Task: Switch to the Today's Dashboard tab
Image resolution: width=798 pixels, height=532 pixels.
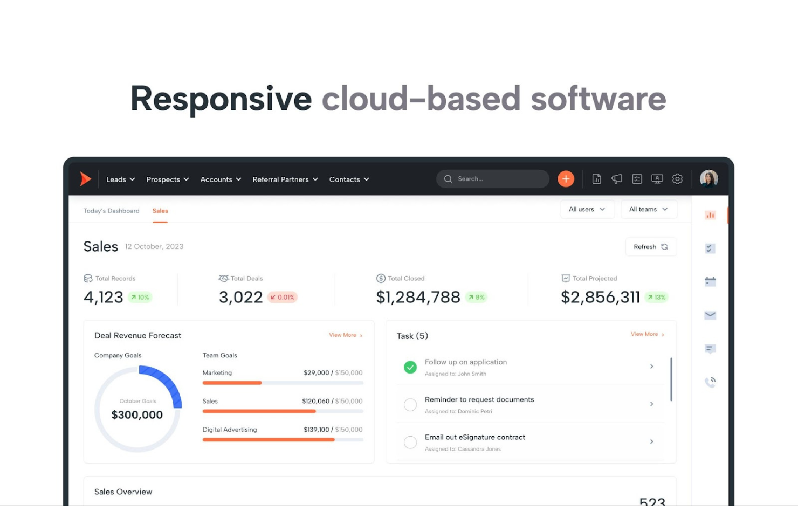Action: [111, 211]
